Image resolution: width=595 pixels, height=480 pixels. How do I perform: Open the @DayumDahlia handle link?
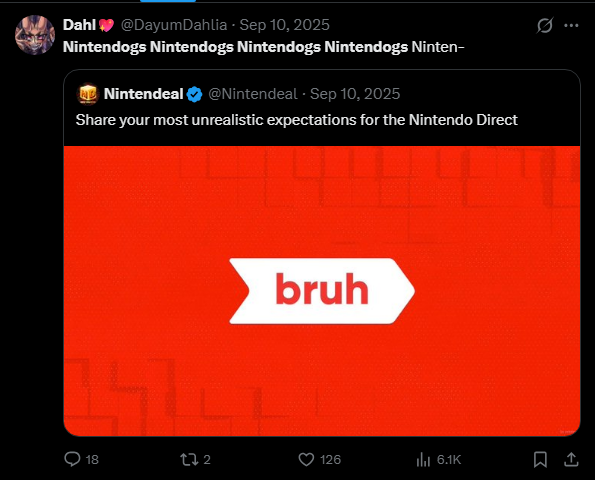[174, 25]
